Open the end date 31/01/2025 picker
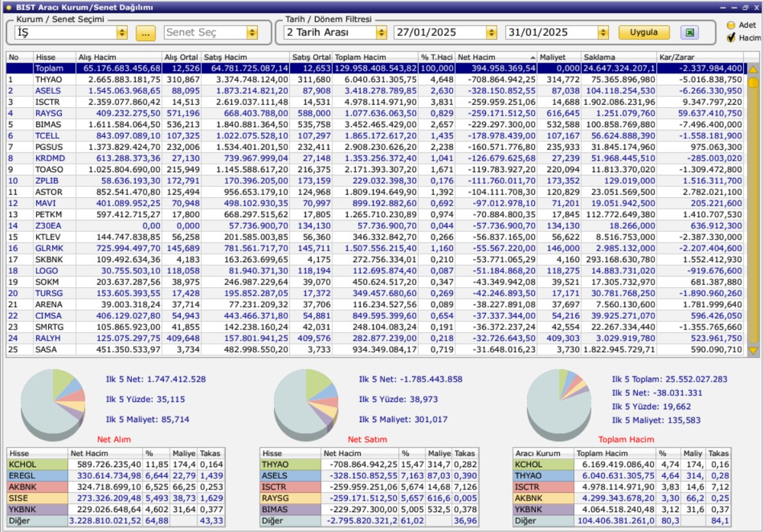Image resolution: width=763 pixels, height=532 pixels. (x=603, y=33)
